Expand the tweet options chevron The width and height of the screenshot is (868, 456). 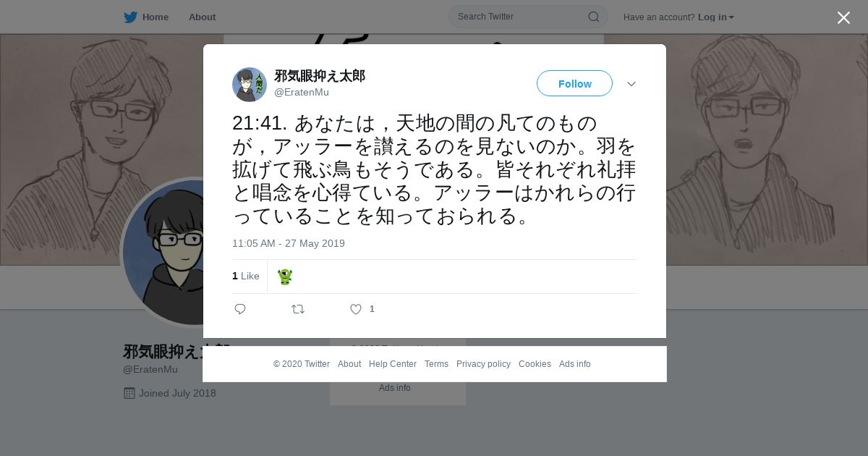pos(631,84)
